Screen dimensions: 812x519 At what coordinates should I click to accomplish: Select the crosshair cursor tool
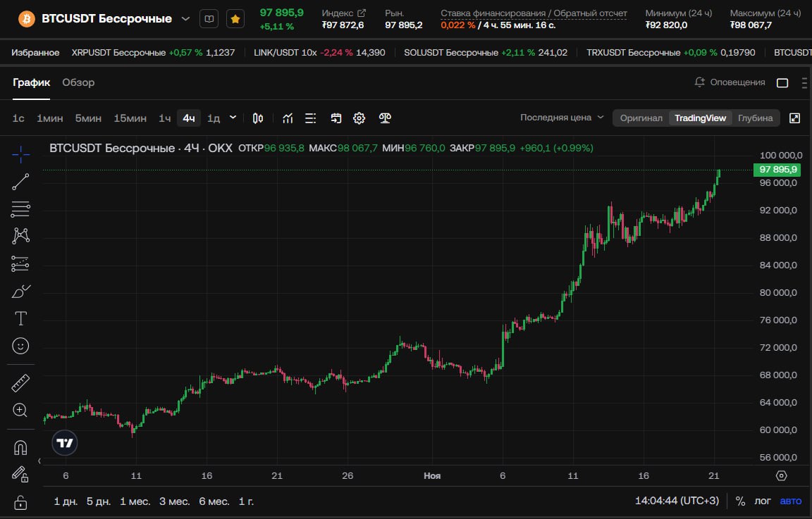pos(20,154)
